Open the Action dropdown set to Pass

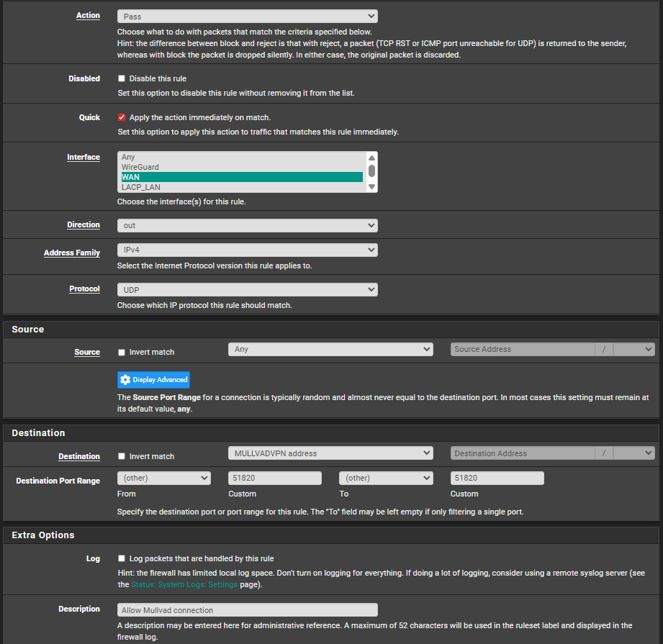click(247, 16)
